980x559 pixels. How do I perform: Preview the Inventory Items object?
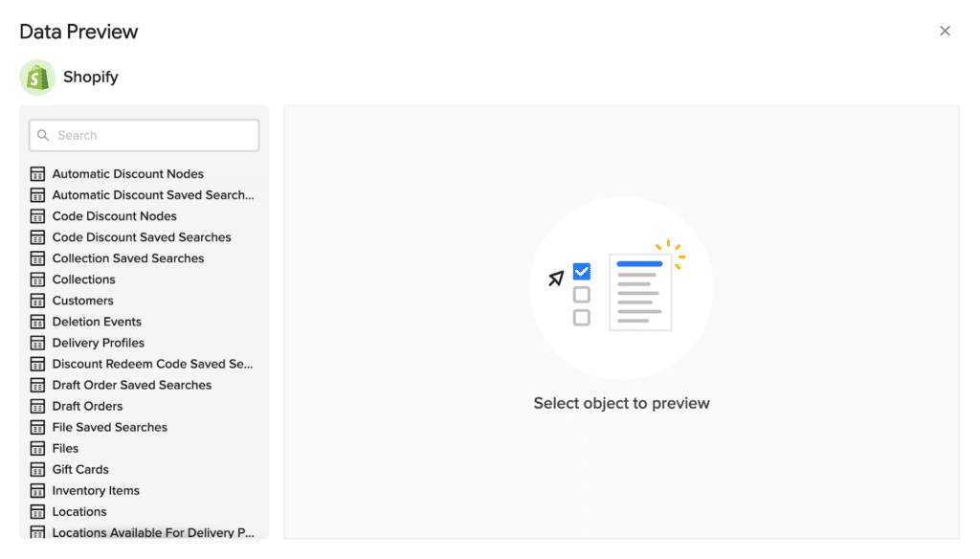click(96, 490)
